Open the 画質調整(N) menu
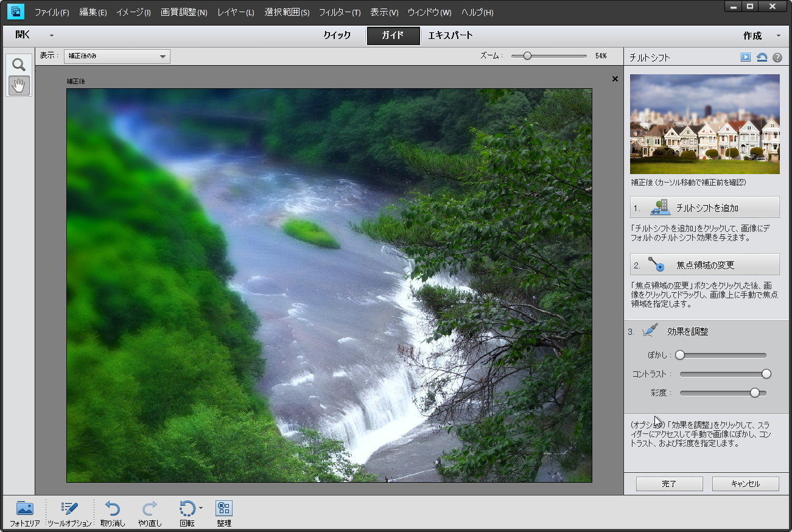 point(184,12)
